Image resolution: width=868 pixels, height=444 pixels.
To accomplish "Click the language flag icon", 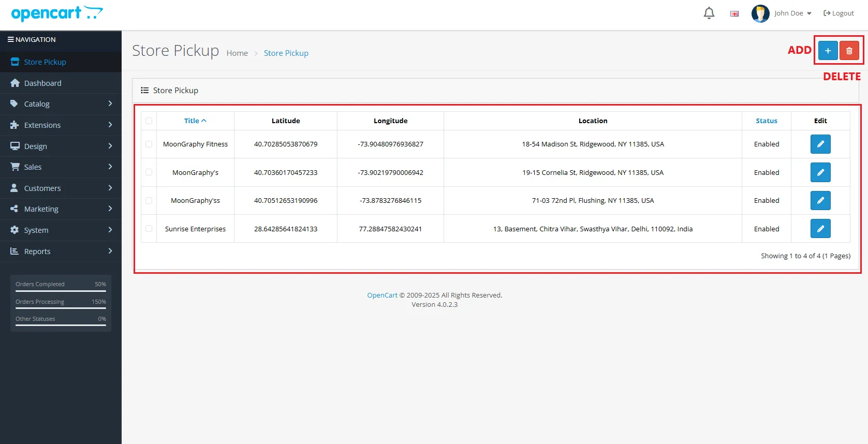I will click(x=734, y=14).
